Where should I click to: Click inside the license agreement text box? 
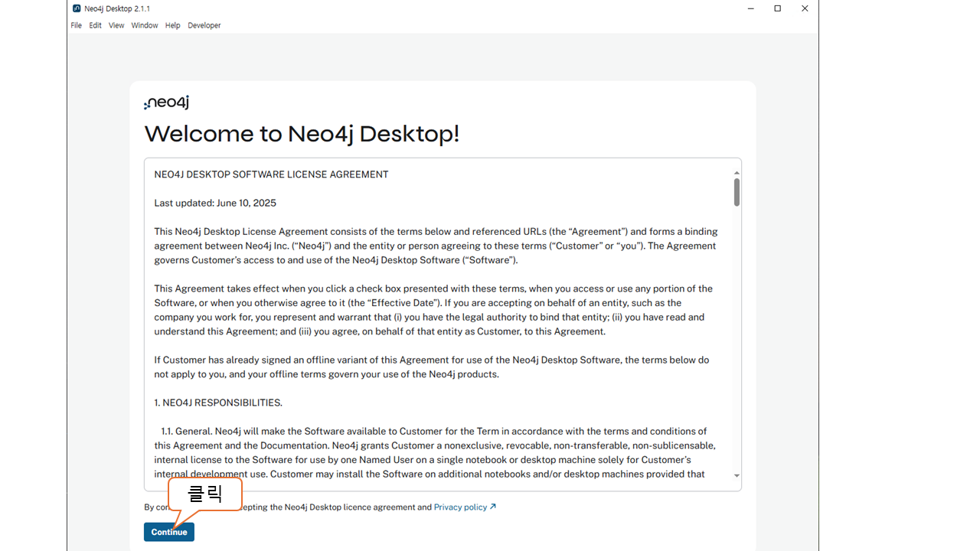pyautogui.click(x=436, y=344)
